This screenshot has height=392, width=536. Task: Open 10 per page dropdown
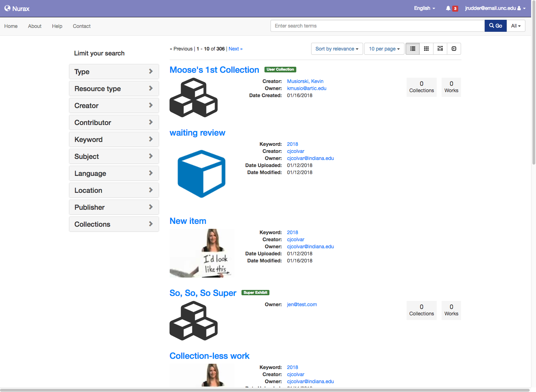coord(384,49)
